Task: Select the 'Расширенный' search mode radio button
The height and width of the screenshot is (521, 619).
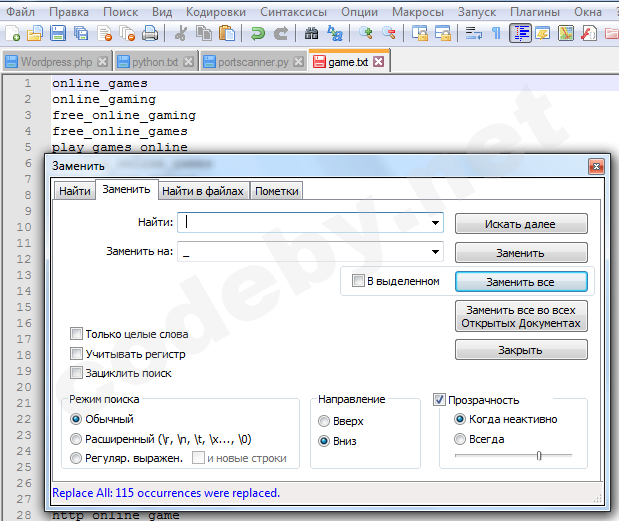Action: pyautogui.click(x=76, y=439)
